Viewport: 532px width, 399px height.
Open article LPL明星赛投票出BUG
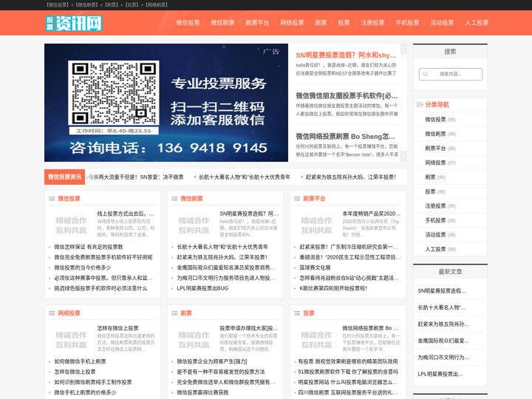[x=202, y=288]
